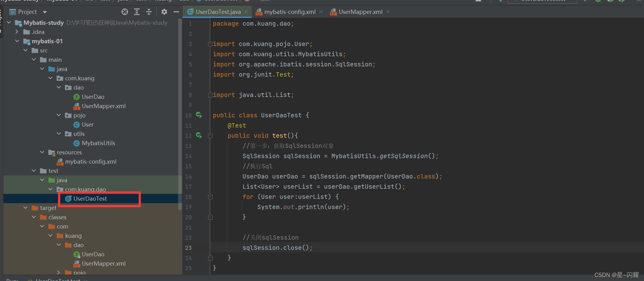Collapse the Mybatis-study root node
The height and width of the screenshot is (281, 644).
pyautogui.click(x=9, y=23)
